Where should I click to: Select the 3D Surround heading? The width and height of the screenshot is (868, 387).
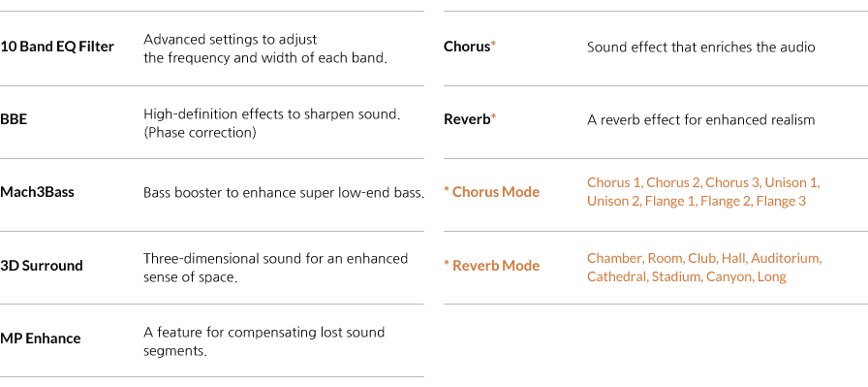click(x=42, y=265)
